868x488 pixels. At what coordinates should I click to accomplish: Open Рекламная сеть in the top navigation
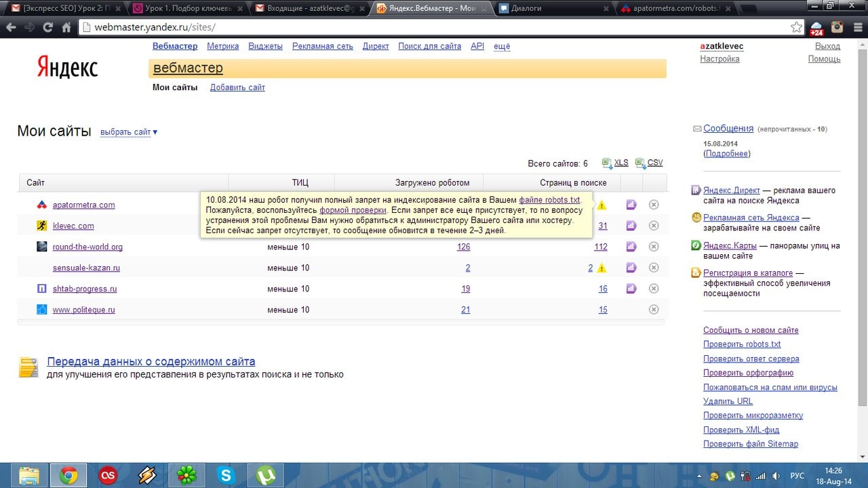[x=323, y=46]
